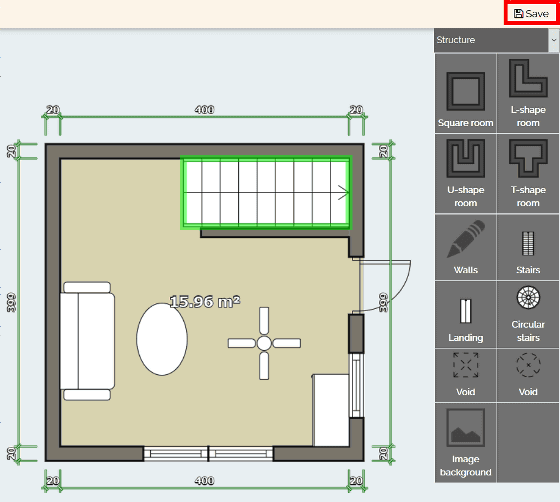Click the Save button
560x502 pixels.
click(x=531, y=14)
